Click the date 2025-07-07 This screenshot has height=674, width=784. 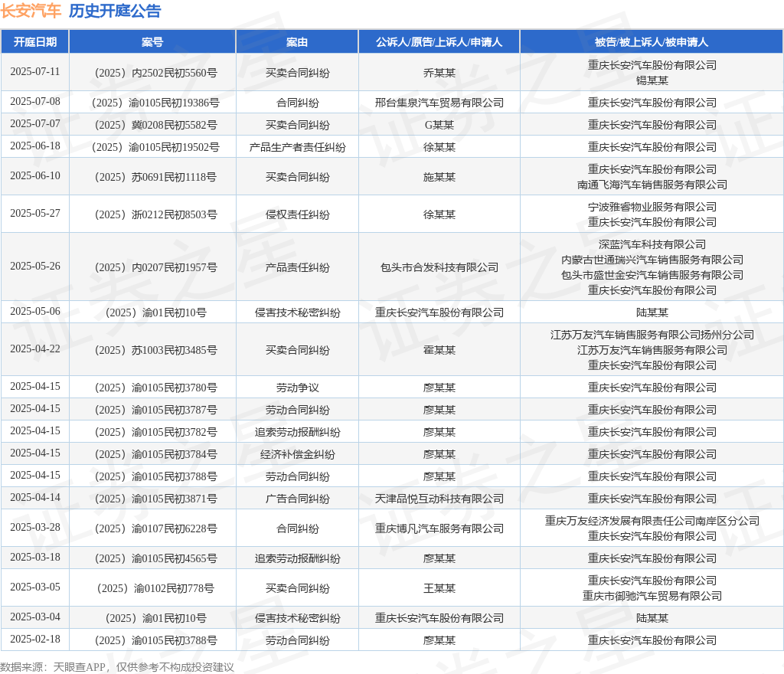click(x=35, y=123)
